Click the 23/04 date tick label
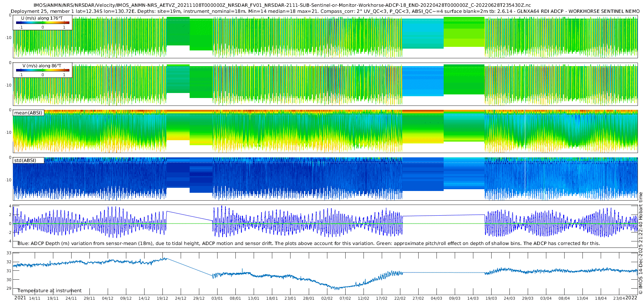Screen dimensions: 644x304 [x=619, y=298]
